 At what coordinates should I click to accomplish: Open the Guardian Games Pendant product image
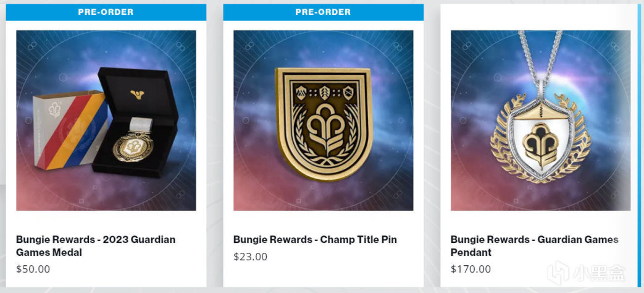[x=540, y=121]
